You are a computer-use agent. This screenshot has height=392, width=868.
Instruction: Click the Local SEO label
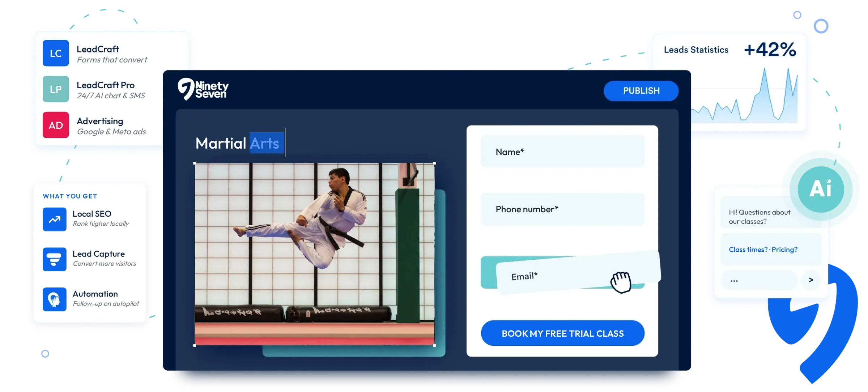[92, 214]
